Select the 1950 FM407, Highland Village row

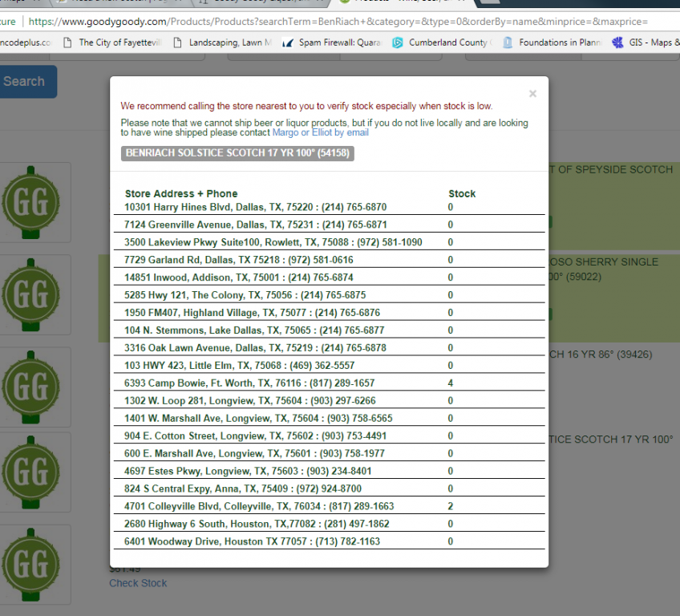pyautogui.click(x=329, y=313)
